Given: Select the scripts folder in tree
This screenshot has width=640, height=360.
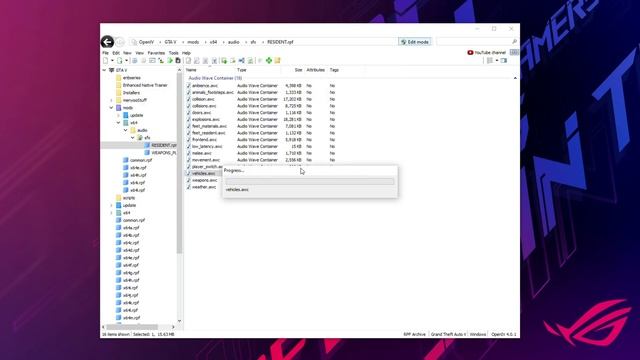Looking at the screenshot, I should pyautogui.click(x=129, y=198).
